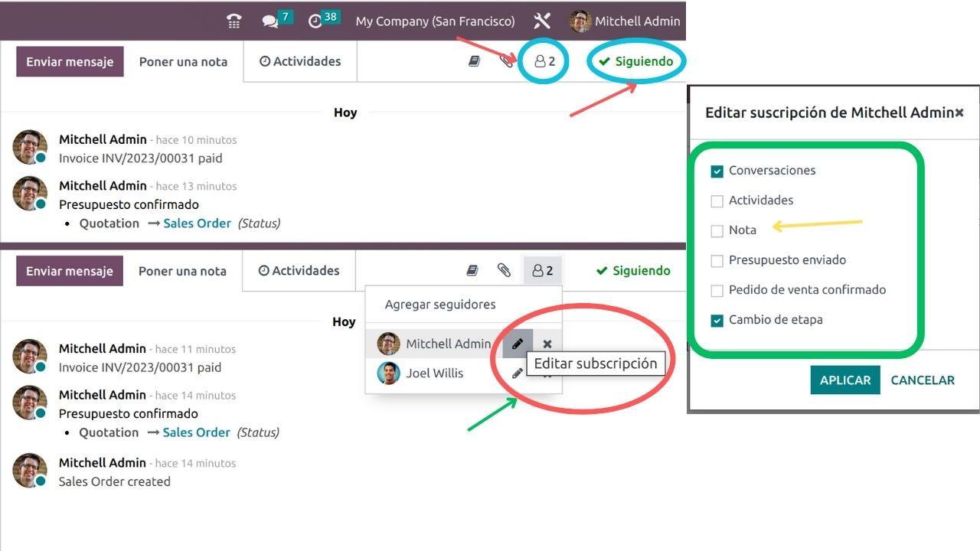Uncheck the Conversaciones checkbox
The height and width of the screenshot is (551, 980).
click(x=717, y=171)
